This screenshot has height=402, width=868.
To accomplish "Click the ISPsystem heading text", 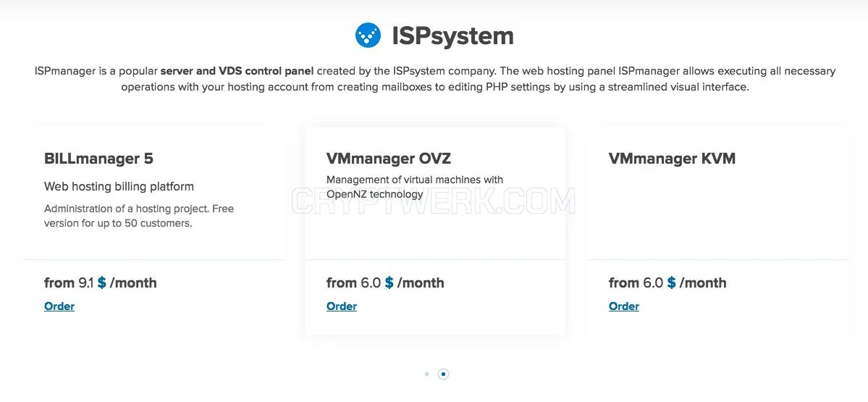I will [452, 35].
